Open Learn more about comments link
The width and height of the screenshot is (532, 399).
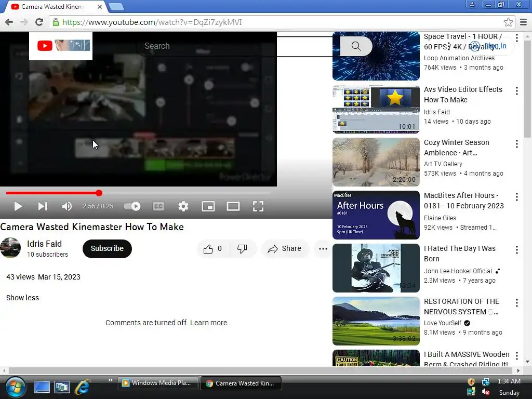coord(208,323)
